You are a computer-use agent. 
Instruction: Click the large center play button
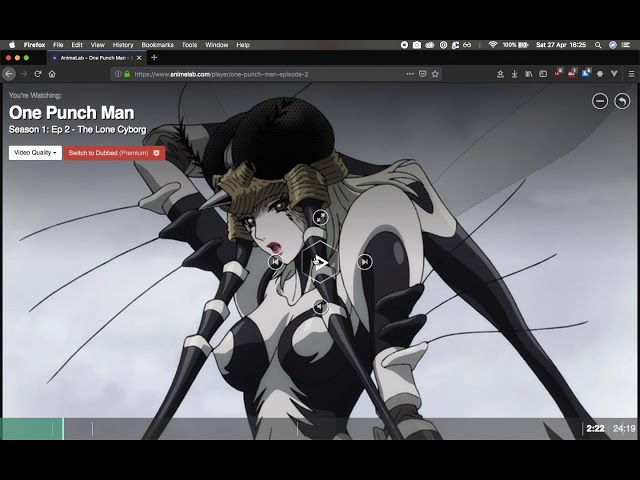(321, 262)
